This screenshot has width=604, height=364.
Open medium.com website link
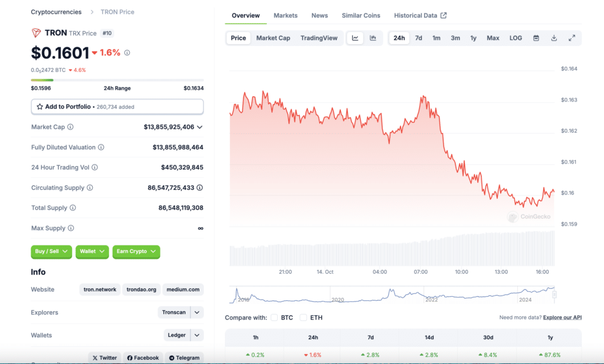183,289
